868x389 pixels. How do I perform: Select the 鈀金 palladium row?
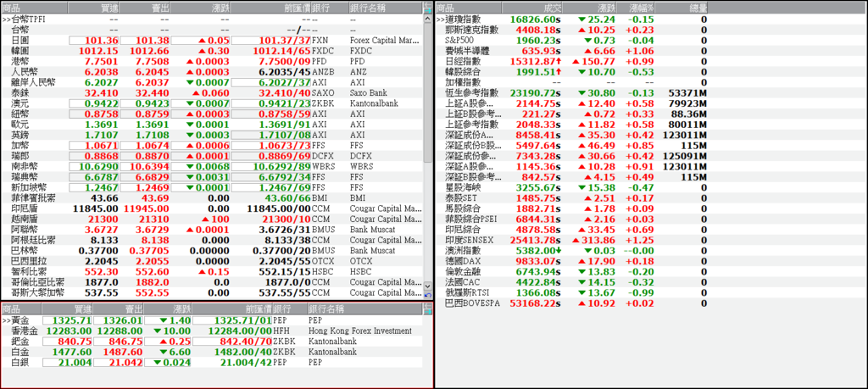(x=211, y=342)
